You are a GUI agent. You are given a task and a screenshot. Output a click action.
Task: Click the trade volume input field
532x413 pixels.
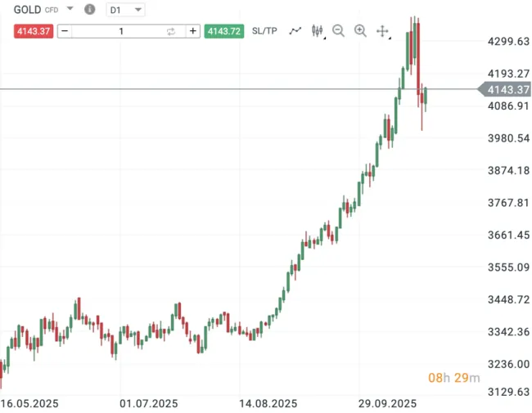tap(121, 31)
